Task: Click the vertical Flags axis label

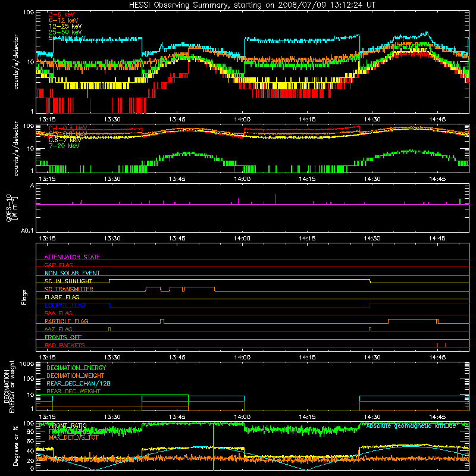Action: click(x=24, y=297)
